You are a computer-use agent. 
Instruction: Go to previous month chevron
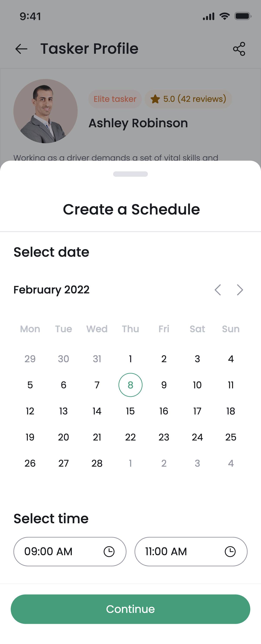(218, 290)
